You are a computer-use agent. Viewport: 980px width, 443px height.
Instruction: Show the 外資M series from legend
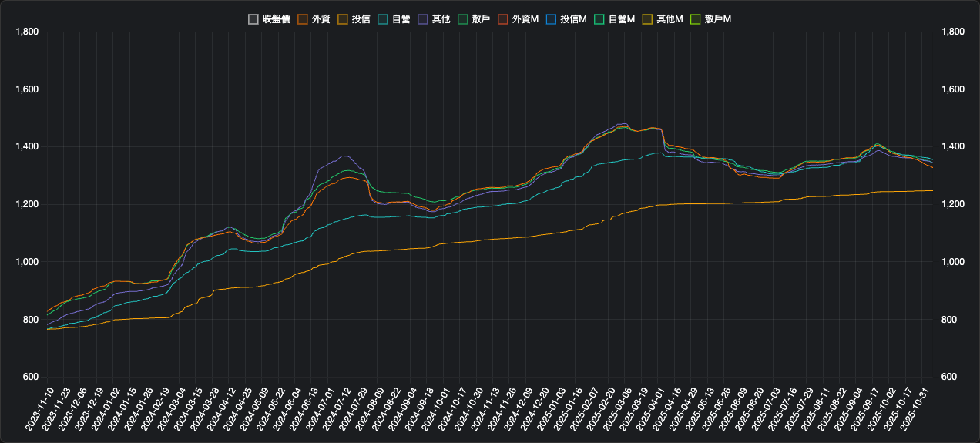502,18
